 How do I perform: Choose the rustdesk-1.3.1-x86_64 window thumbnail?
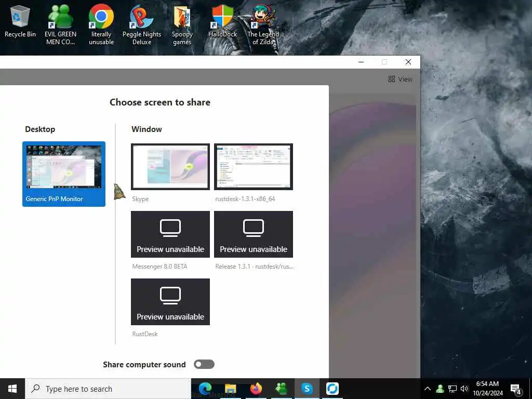(x=254, y=167)
